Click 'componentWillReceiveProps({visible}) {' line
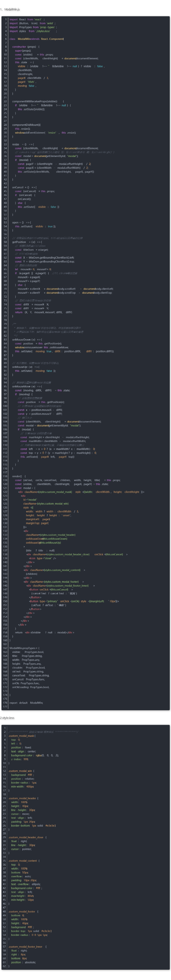This screenshot has height=980, width=171. click(38, 102)
